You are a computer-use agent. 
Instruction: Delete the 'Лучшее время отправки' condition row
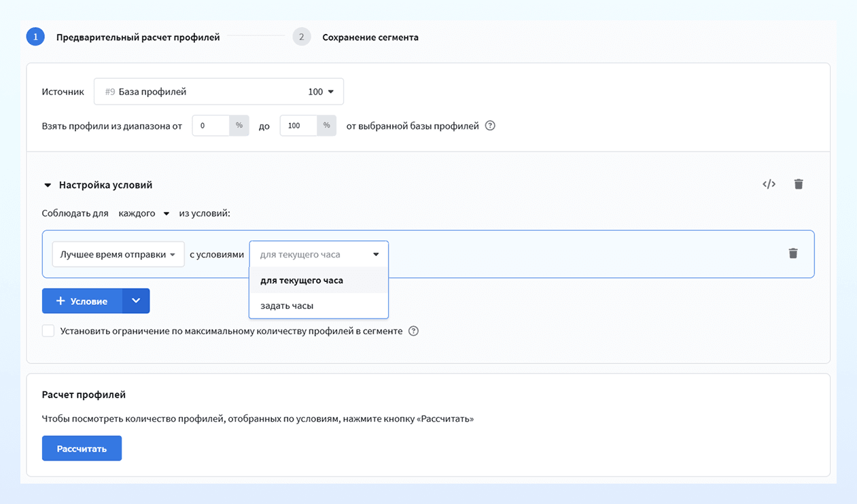[793, 253]
